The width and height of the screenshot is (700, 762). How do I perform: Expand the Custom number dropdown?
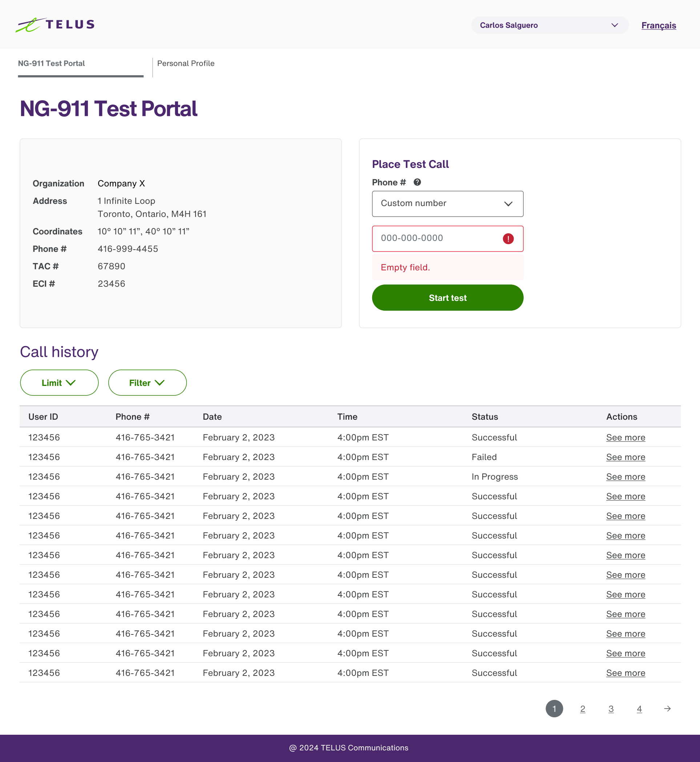(x=447, y=204)
